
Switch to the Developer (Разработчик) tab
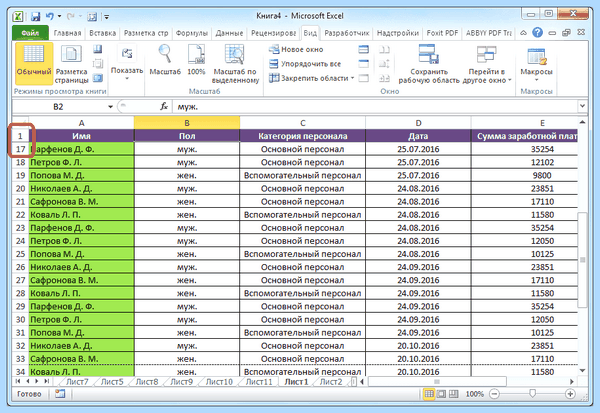347,33
